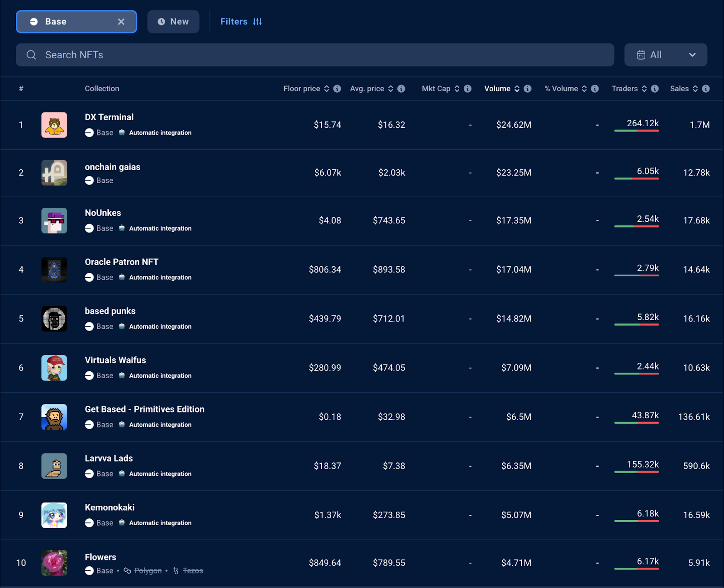Image resolution: width=724 pixels, height=588 pixels.
Task: Sort table by Floor price arrows
Action: click(x=327, y=89)
